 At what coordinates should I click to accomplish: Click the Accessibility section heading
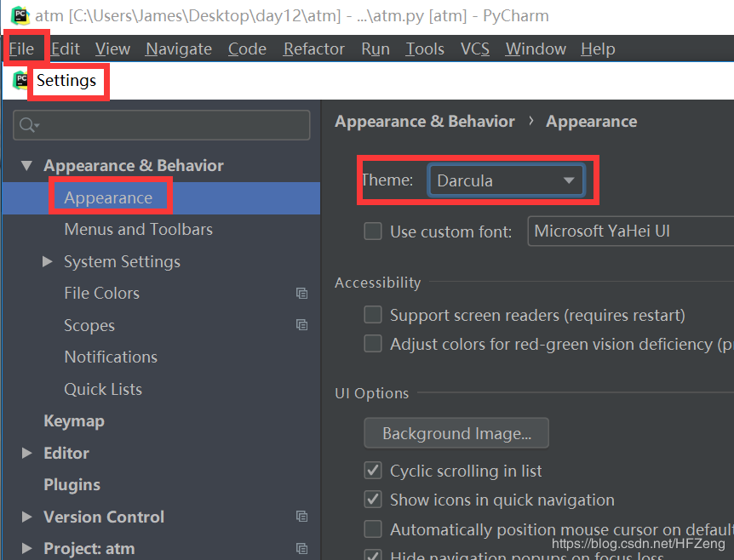378,283
